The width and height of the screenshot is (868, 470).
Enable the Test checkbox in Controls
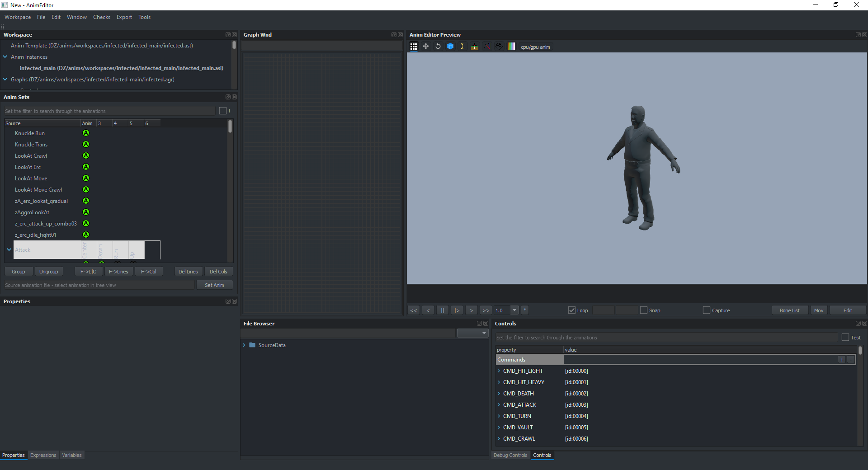(845, 337)
